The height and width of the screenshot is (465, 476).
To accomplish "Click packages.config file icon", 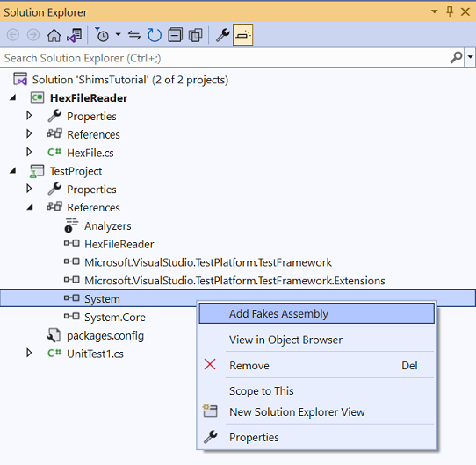I will (54, 335).
